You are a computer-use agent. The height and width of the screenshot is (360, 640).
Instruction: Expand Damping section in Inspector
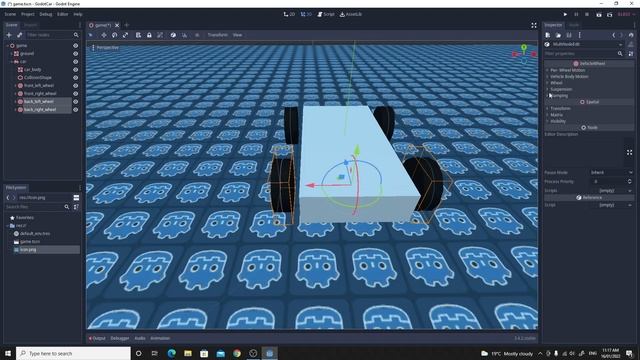[589, 96]
